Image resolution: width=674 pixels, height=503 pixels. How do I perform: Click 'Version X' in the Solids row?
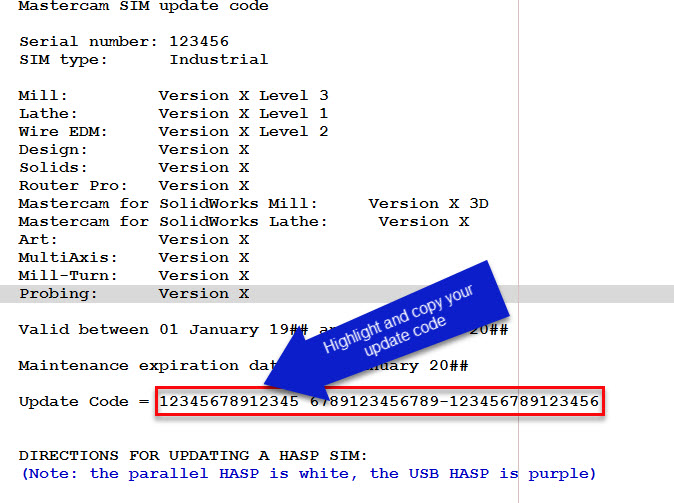point(204,168)
